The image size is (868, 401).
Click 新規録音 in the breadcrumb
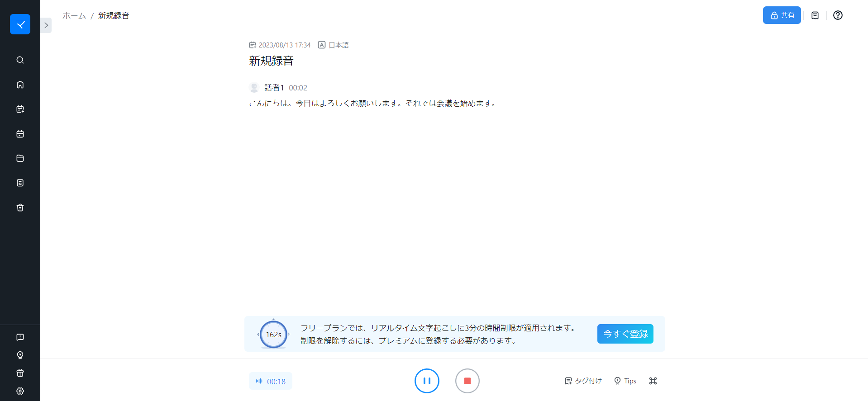coord(114,16)
